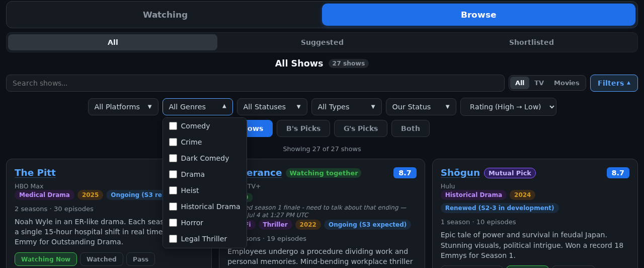Click the Medical Drama tag

pyautogui.click(x=44, y=195)
